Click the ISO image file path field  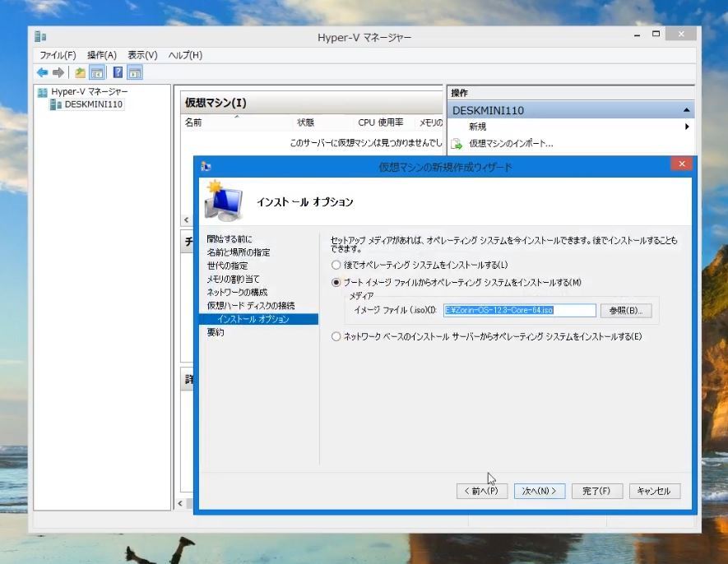pos(519,310)
